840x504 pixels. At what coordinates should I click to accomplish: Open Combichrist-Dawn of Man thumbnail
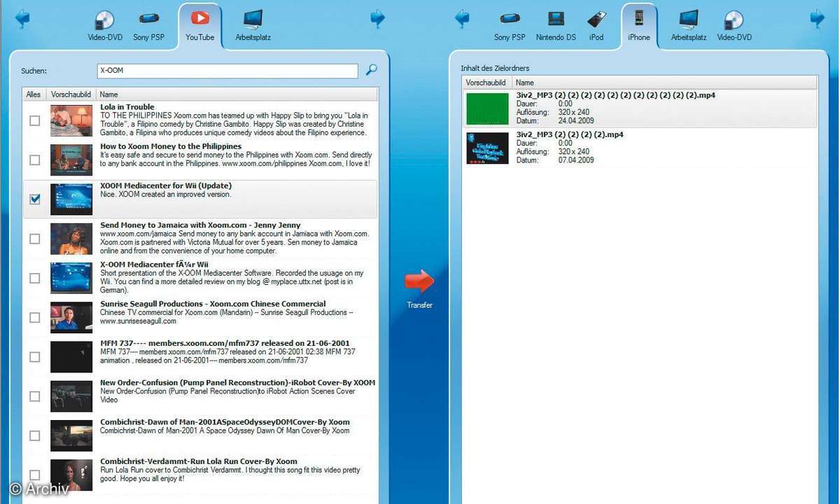pos(71,435)
